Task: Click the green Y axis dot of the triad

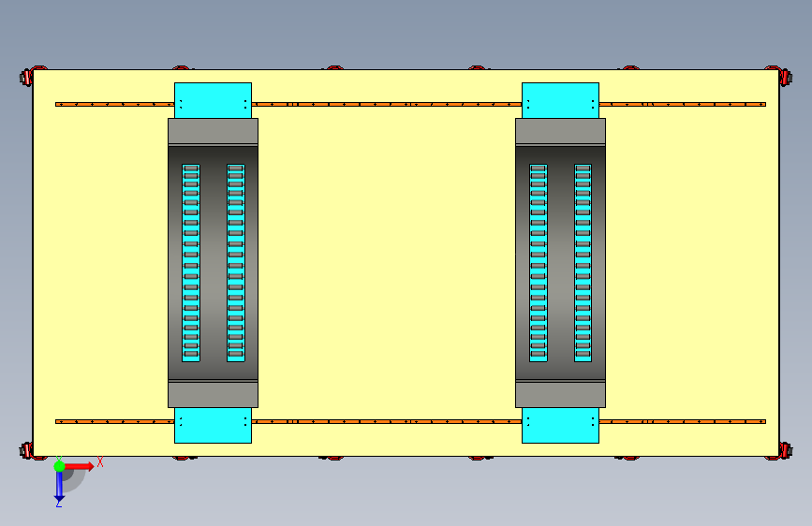Action: (x=59, y=466)
